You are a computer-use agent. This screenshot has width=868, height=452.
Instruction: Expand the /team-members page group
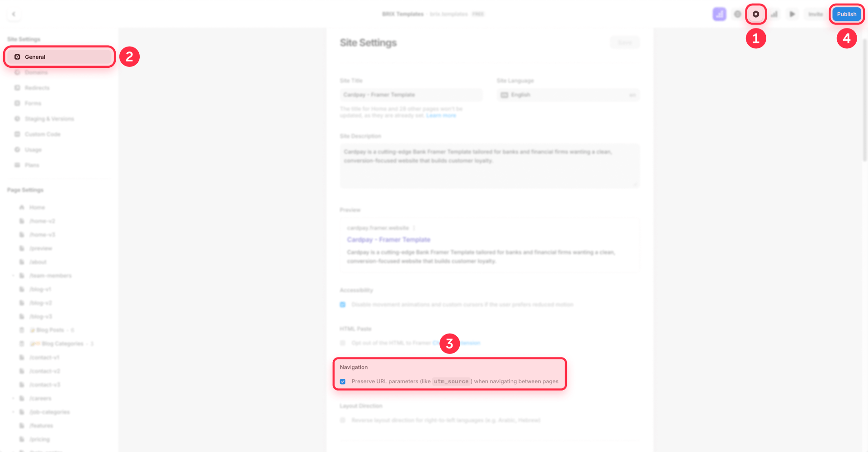click(13, 275)
